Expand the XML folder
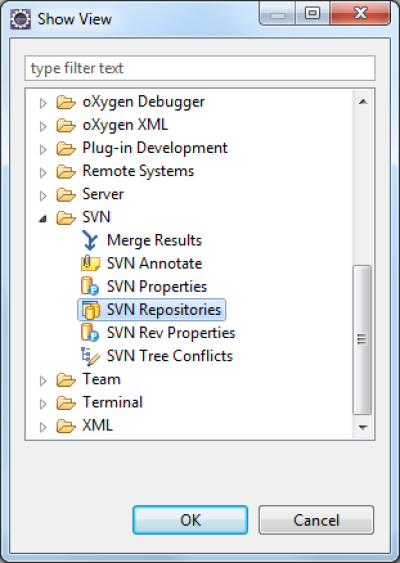 (x=43, y=427)
